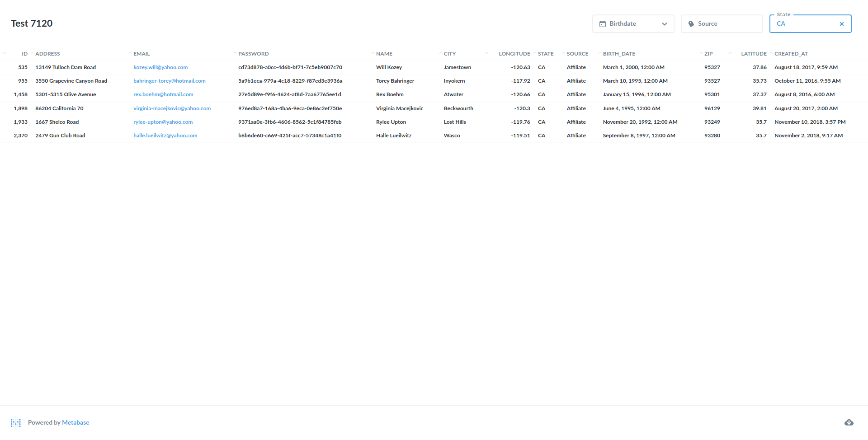Expand the Birthdate filter dropdown

point(664,24)
